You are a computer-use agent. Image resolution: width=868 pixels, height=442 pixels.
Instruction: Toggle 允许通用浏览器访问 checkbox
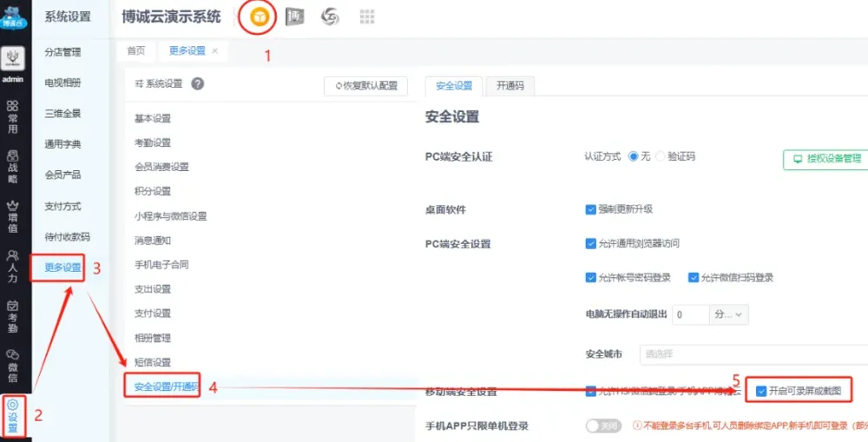click(x=590, y=244)
